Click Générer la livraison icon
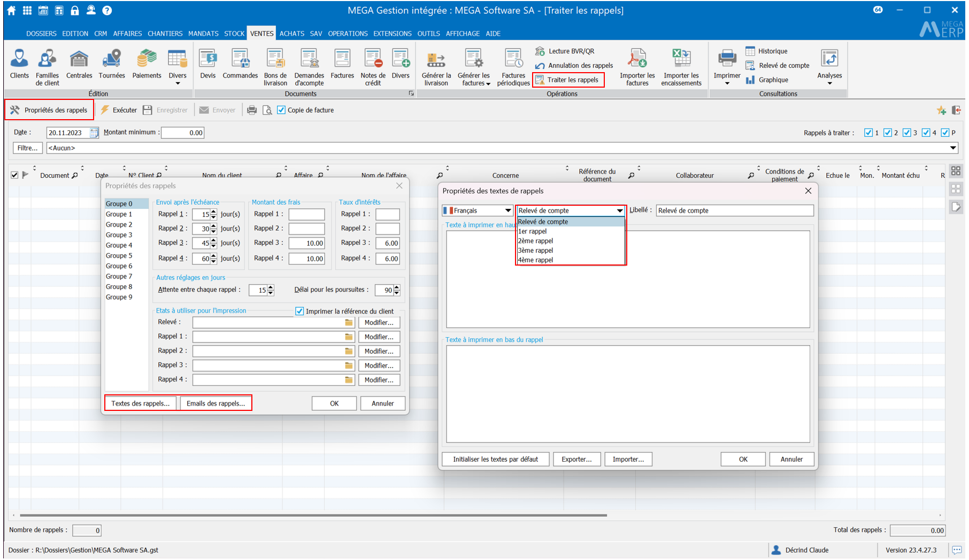Viewport: 969px width, 560px height. tap(436, 67)
